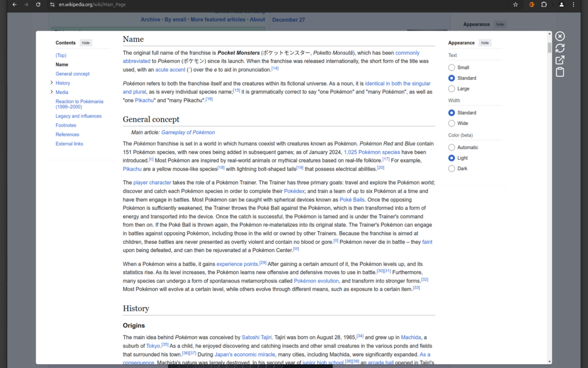
Task: Open the "Japan's economic miracle" link
Action: (x=245, y=355)
